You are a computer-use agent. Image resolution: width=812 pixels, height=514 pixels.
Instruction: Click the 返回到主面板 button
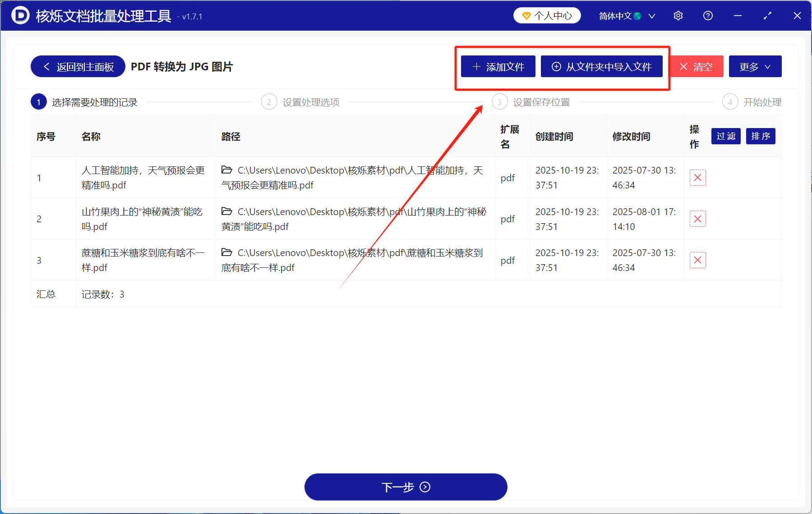(x=77, y=66)
